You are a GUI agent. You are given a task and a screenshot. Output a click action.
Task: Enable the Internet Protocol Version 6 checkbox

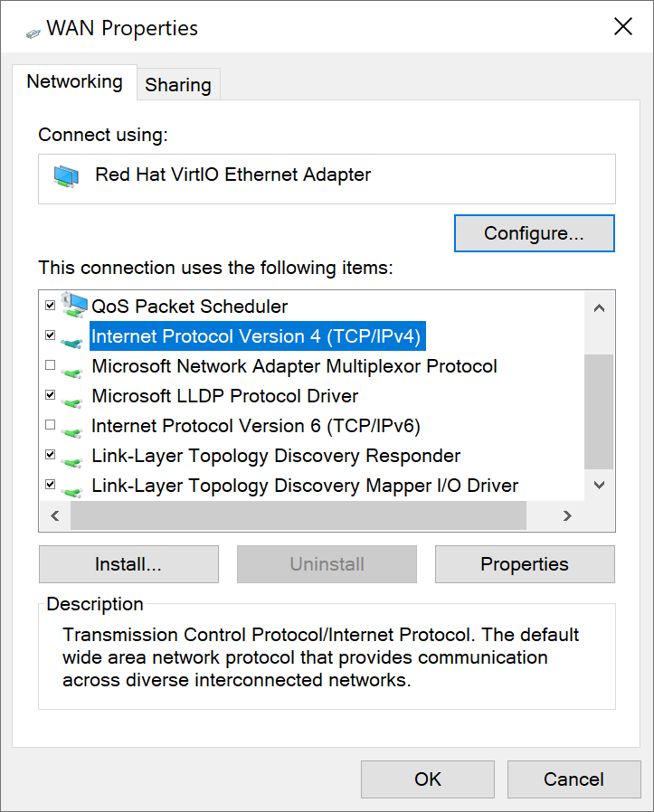coord(51,425)
